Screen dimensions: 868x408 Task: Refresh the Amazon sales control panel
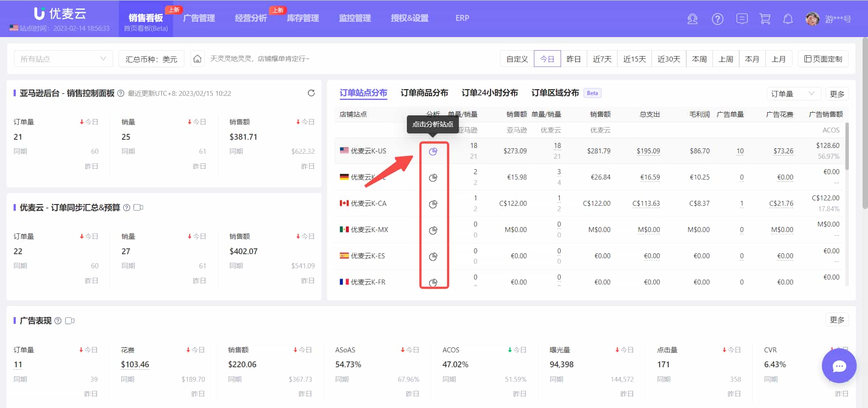311,93
